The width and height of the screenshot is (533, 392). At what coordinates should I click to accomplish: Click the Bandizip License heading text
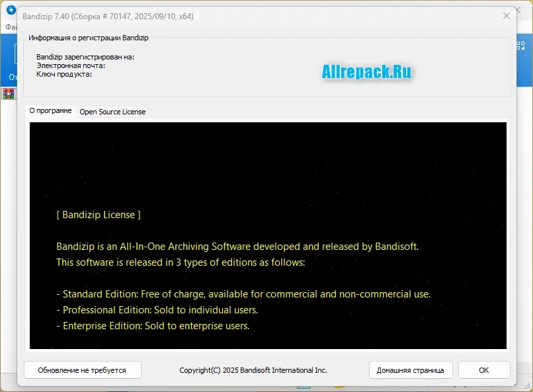pyautogui.click(x=99, y=215)
